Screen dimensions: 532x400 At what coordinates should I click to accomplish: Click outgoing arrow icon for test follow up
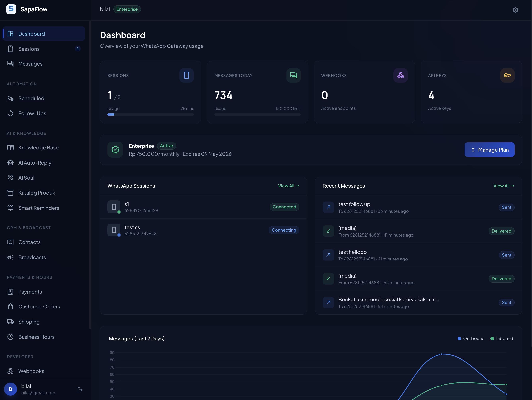(328, 207)
